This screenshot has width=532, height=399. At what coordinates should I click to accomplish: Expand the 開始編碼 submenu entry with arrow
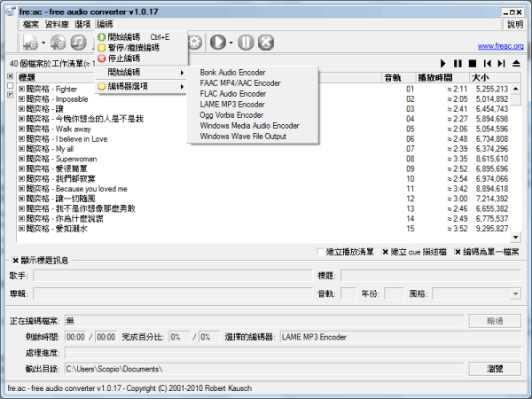pos(142,73)
